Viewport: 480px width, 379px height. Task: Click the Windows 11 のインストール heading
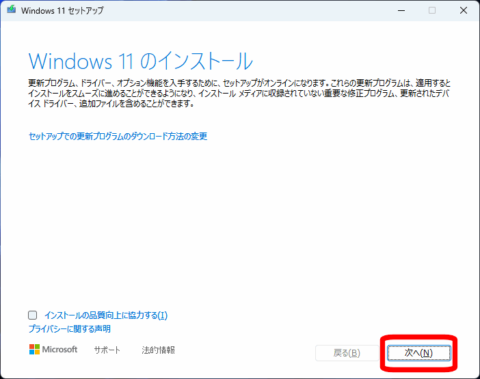click(141, 61)
